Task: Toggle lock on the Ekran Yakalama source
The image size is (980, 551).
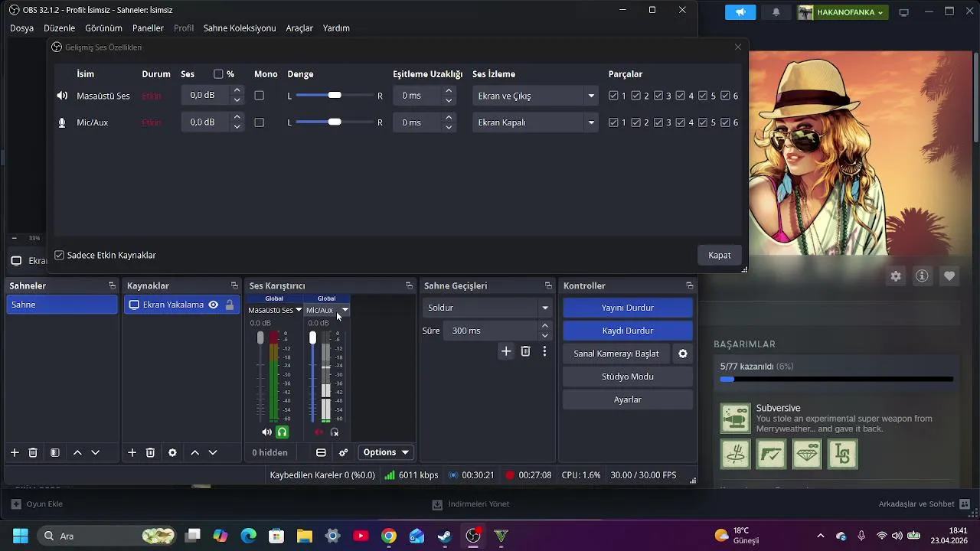Action: 230,305
